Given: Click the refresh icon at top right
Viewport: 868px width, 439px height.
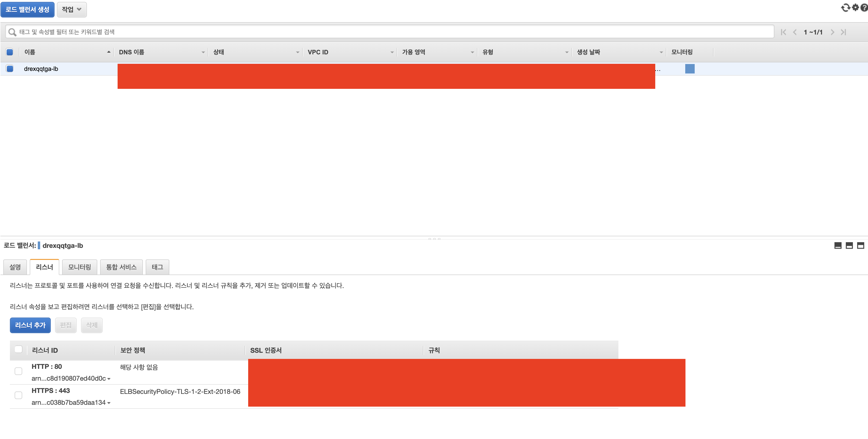Looking at the screenshot, I should 845,7.
